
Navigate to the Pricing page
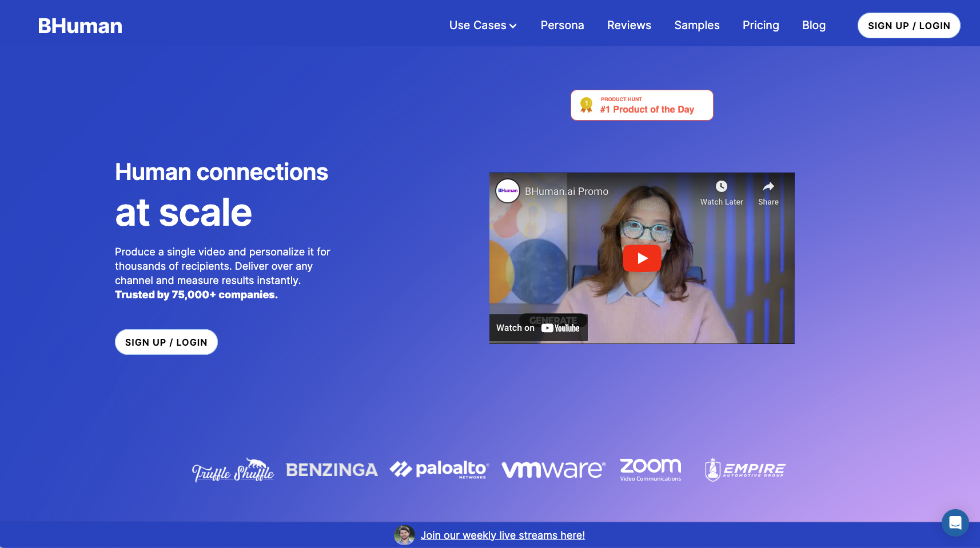(760, 26)
